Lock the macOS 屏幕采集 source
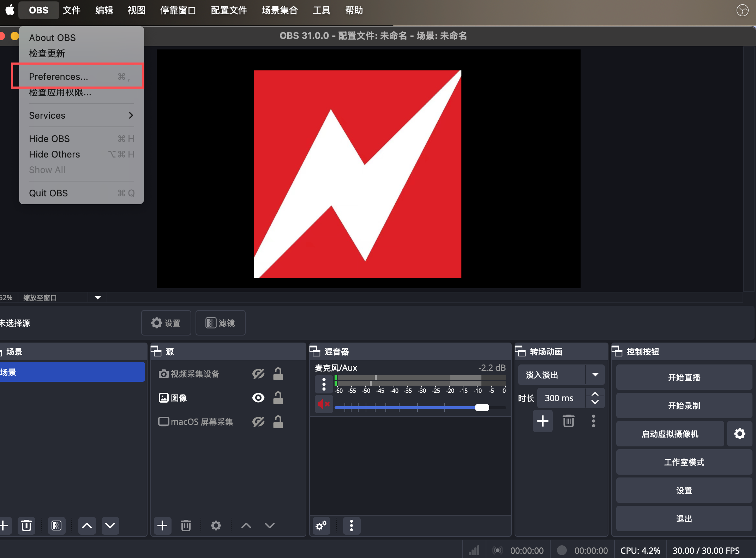756x558 pixels. 278,422
